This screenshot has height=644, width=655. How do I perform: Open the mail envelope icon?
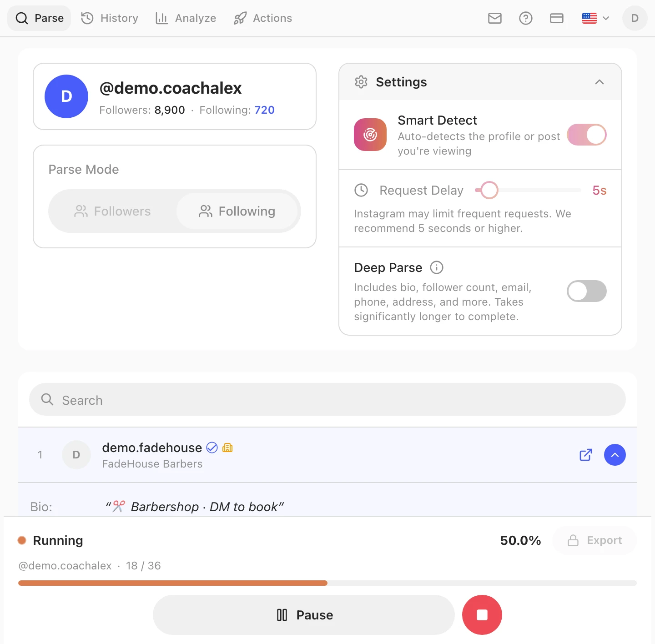pyautogui.click(x=495, y=18)
